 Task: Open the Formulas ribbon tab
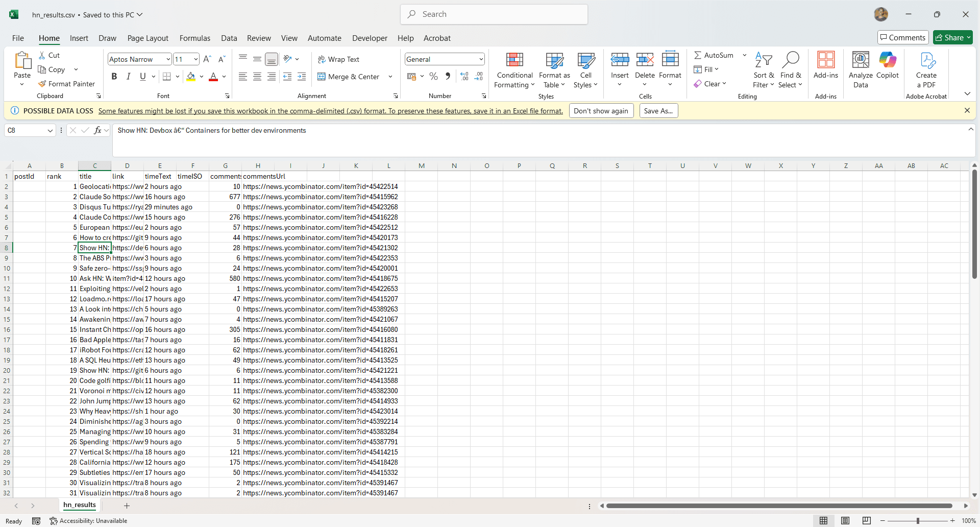coord(194,38)
